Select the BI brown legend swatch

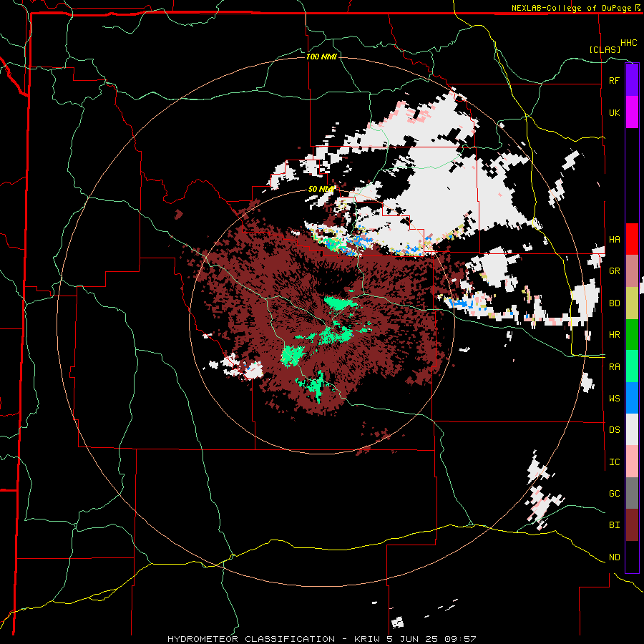(632, 525)
